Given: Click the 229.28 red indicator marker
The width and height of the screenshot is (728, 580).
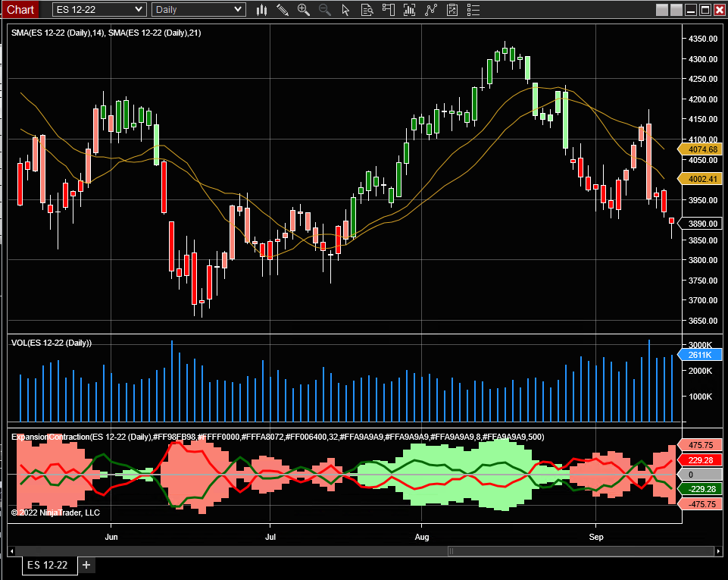Looking at the screenshot, I should (700, 460).
